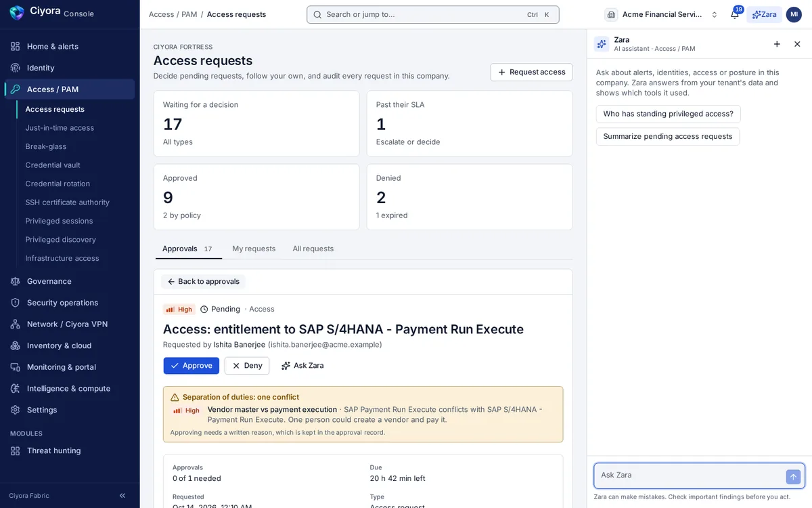The image size is (812, 508).
Task: Click the requester name Ishita Banerjee
Action: coord(240,345)
